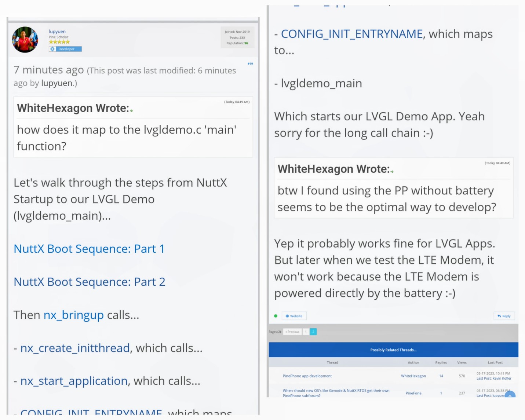Follow the nx_bringup link
Viewport: 525px width, 420px height.
73,315
